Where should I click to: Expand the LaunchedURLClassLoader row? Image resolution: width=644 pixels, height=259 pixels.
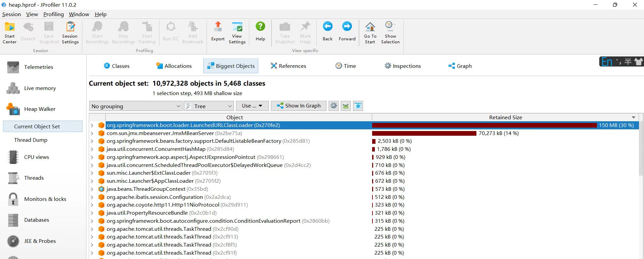pos(92,125)
